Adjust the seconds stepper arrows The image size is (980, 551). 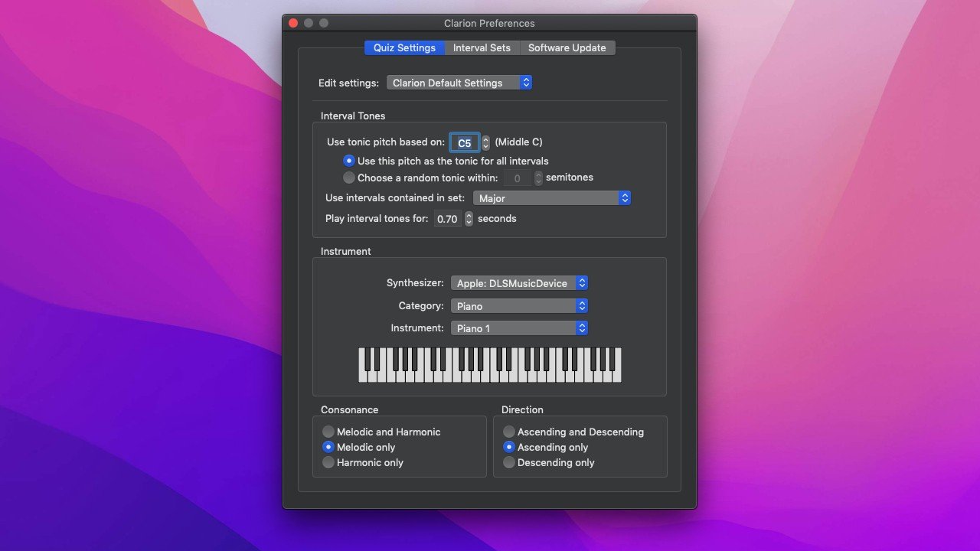pyautogui.click(x=469, y=219)
